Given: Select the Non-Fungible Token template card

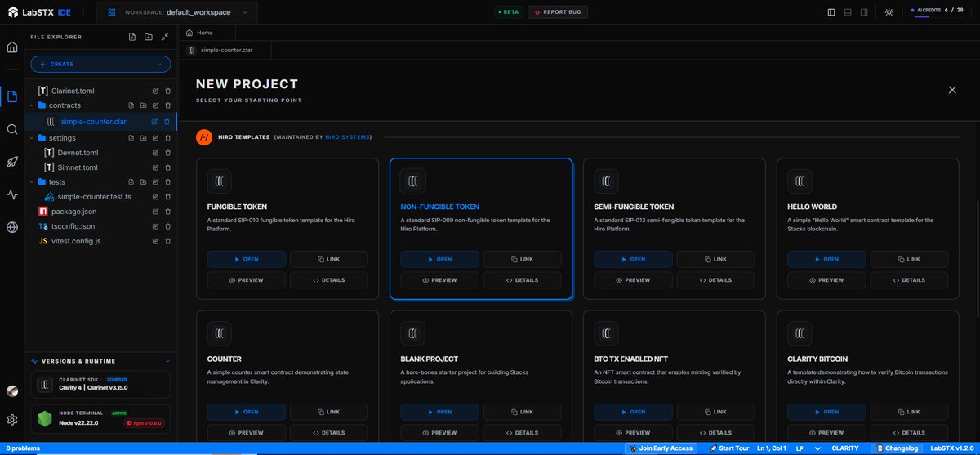Looking at the screenshot, I should click(481, 229).
